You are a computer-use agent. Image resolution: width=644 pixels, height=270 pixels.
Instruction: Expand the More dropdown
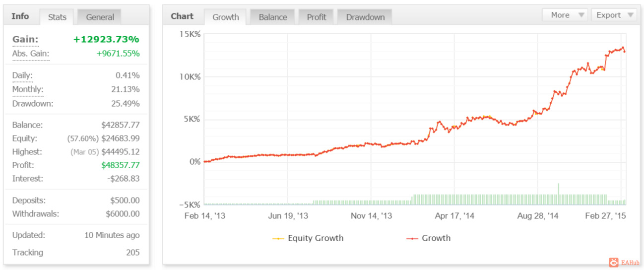coord(565,15)
